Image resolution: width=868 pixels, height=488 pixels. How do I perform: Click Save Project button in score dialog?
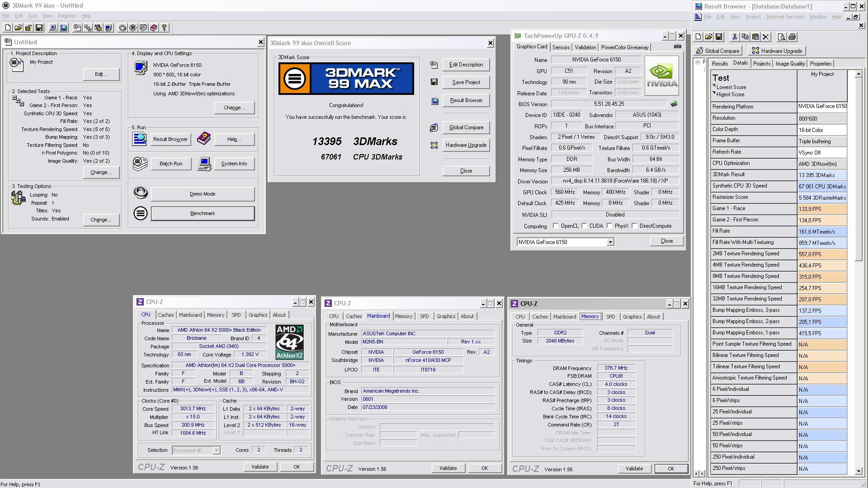pyautogui.click(x=466, y=82)
